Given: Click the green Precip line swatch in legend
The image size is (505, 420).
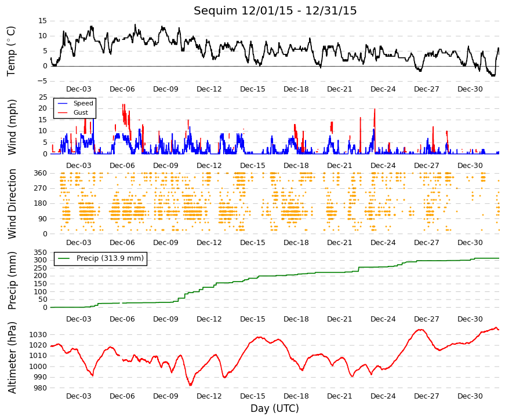Looking at the screenshot, I should (x=64, y=258).
